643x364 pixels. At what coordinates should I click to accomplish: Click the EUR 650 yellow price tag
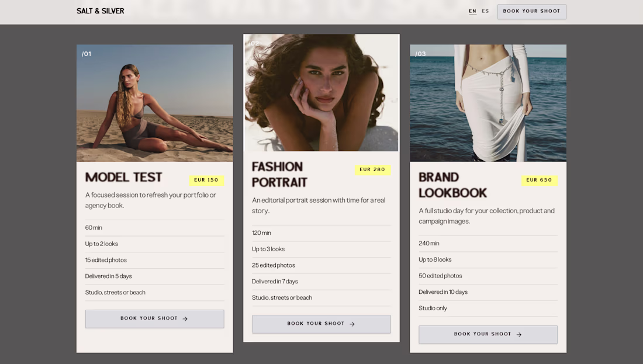[x=540, y=181]
